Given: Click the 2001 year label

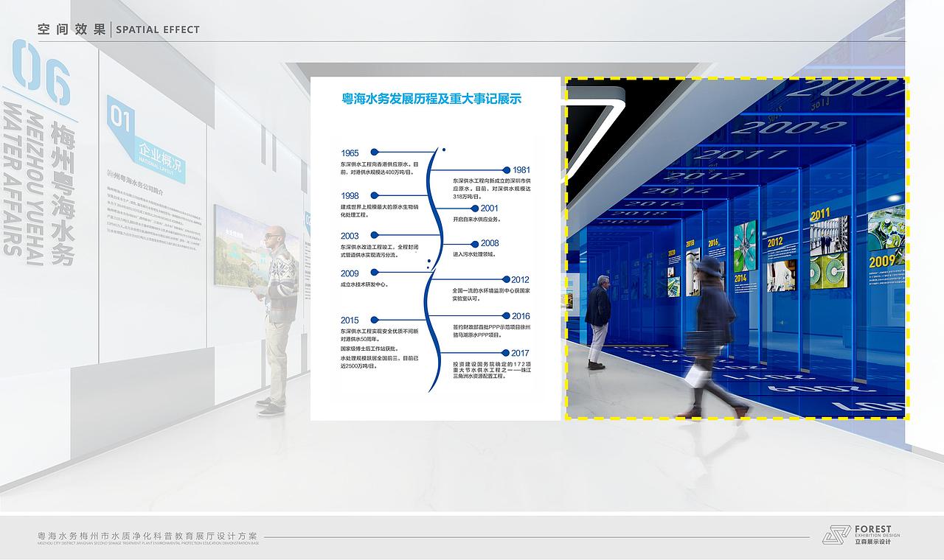Looking at the screenshot, I should tap(490, 209).
